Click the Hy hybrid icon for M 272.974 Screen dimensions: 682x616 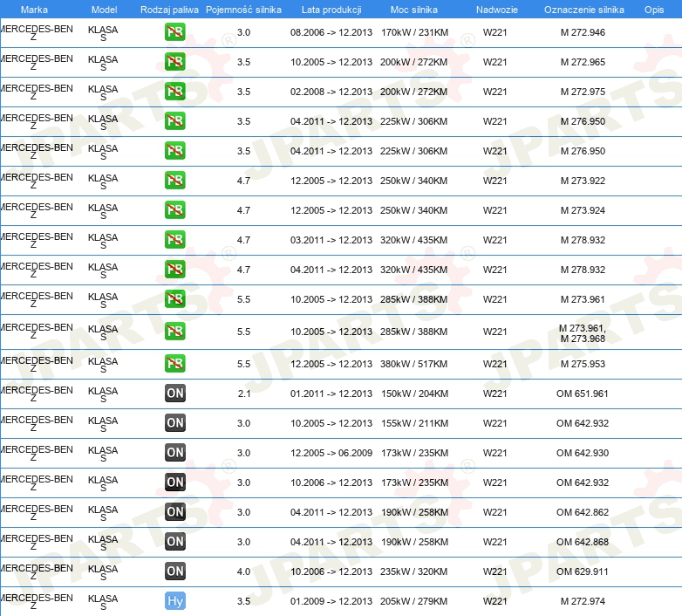coord(175,601)
